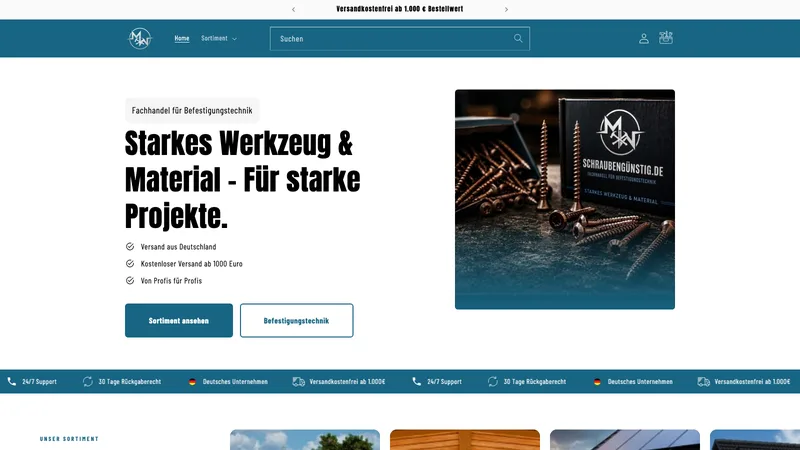
Task: Click the first return-arrows icon in ticker
Action: coord(88,381)
